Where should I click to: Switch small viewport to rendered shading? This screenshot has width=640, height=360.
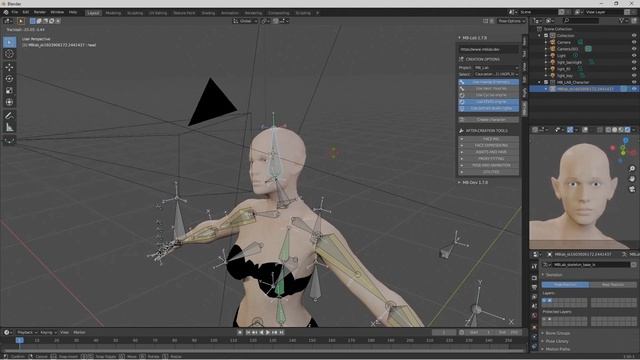click(627, 130)
